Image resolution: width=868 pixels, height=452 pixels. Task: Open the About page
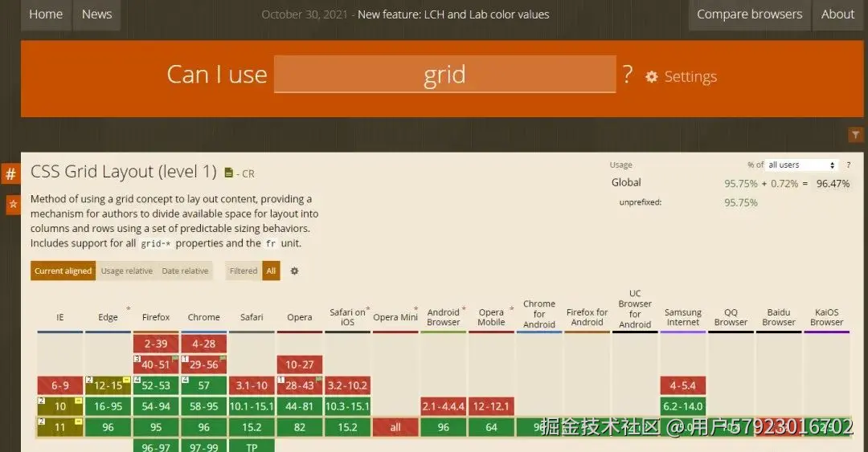point(837,14)
